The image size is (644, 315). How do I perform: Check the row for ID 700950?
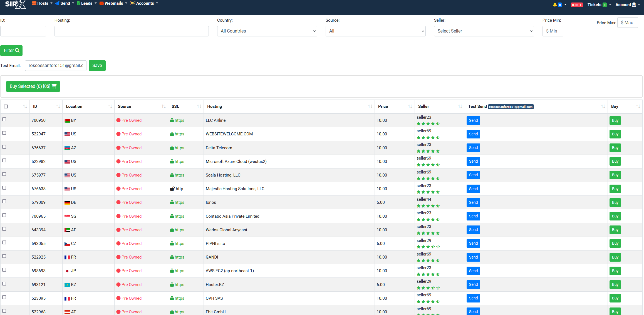(x=4, y=119)
